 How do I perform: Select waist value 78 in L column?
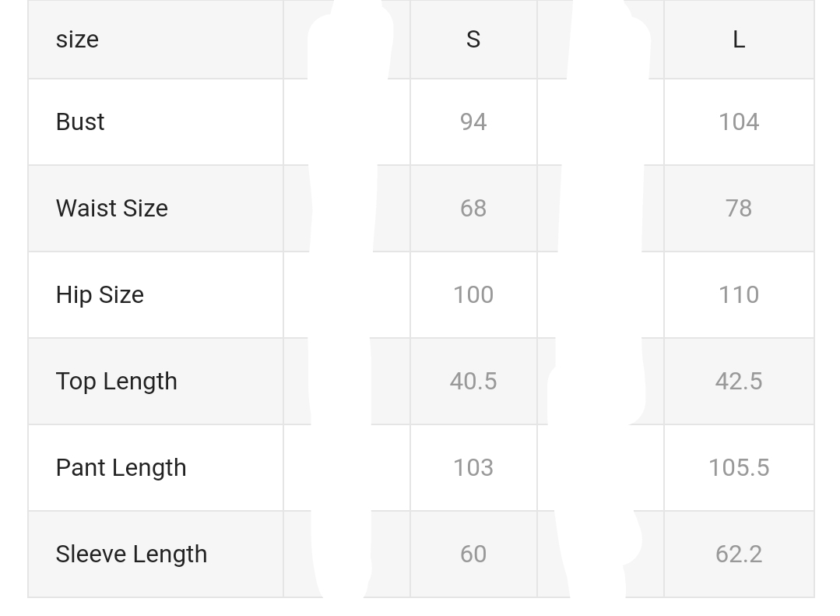(x=739, y=209)
